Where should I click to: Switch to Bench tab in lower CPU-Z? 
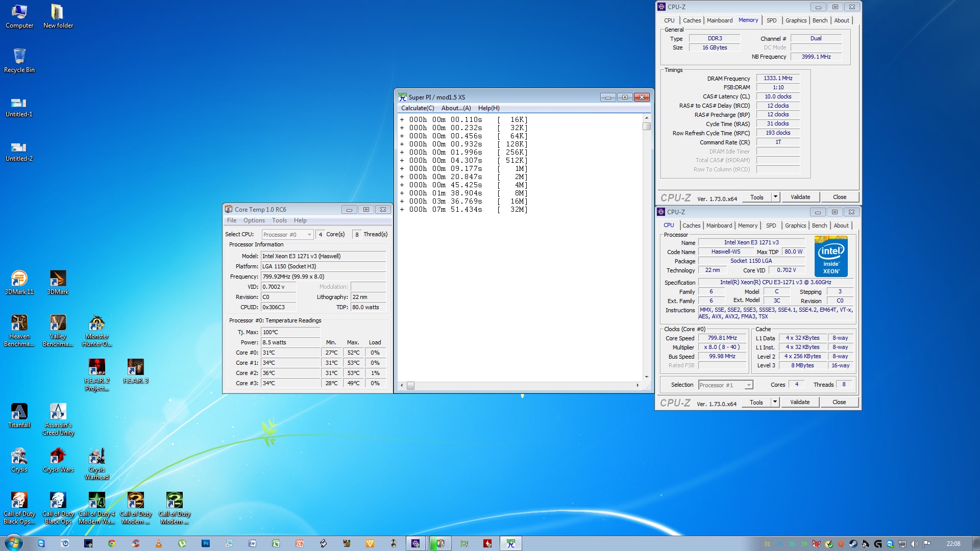[819, 226]
